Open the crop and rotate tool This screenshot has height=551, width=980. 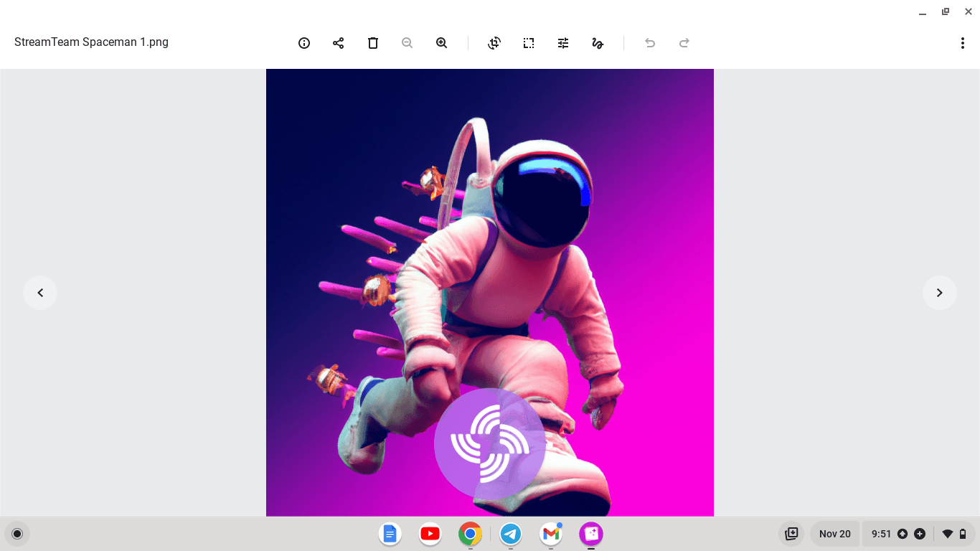(494, 43)
